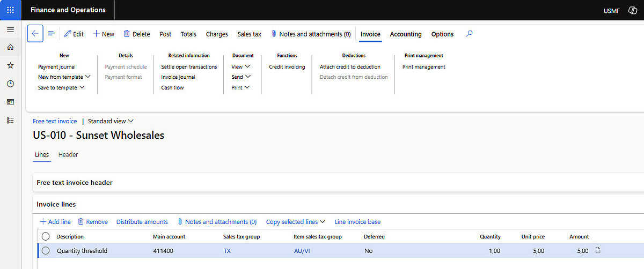Viewport: 644px width, 269px height.
Task: Click Remove in Invoice lines toolbar
Action: click(93, 221)
